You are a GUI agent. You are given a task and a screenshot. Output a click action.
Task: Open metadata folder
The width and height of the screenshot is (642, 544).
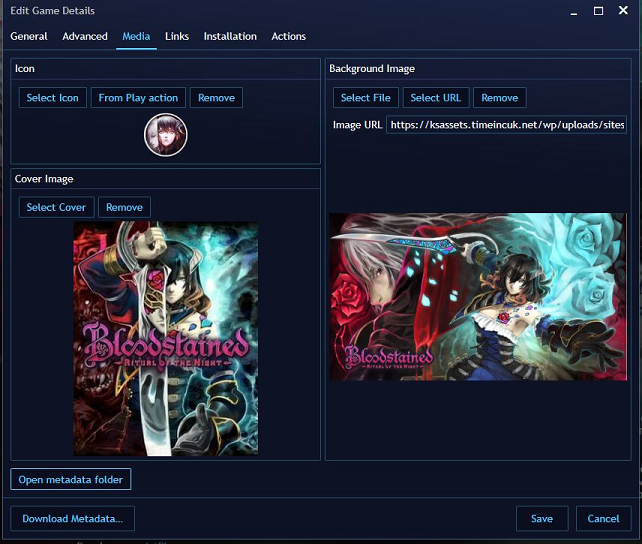pos(70,479)
